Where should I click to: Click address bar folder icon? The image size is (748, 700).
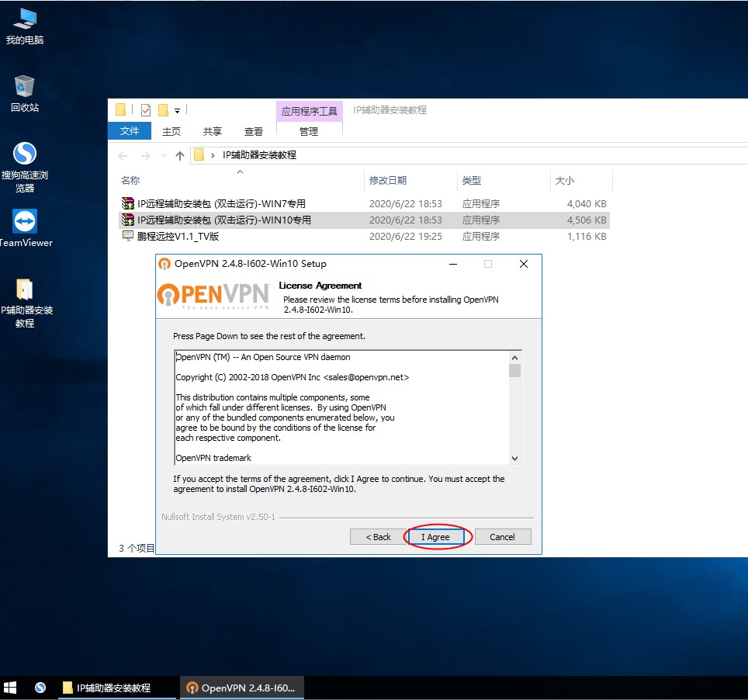(x=199, y=154)
